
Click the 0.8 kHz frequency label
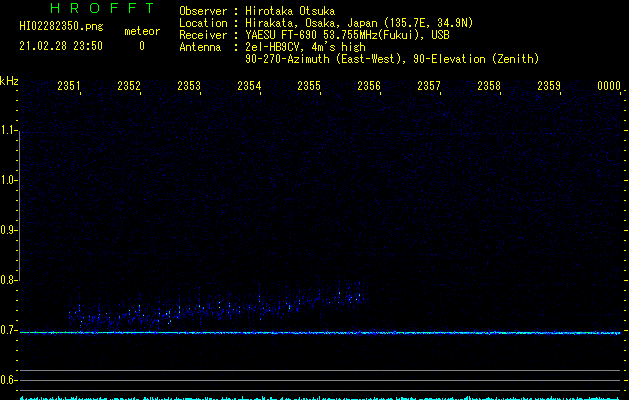point(8,280)
